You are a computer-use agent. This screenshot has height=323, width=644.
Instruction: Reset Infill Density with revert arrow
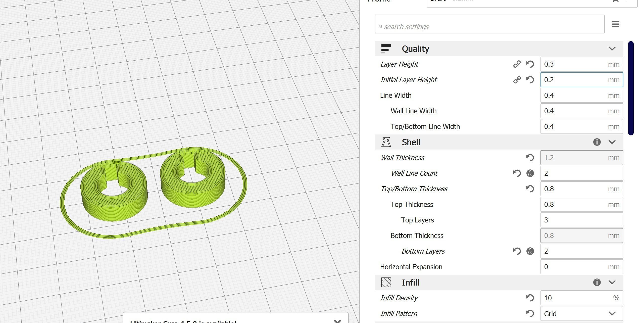[530, 298]
